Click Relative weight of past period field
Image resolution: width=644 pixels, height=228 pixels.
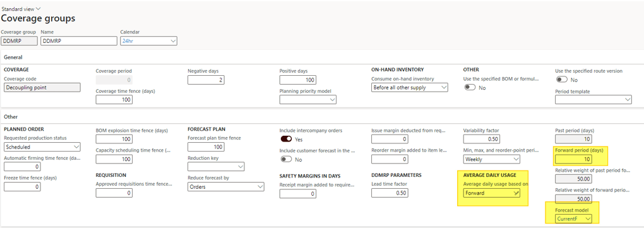tap(574, 179)
